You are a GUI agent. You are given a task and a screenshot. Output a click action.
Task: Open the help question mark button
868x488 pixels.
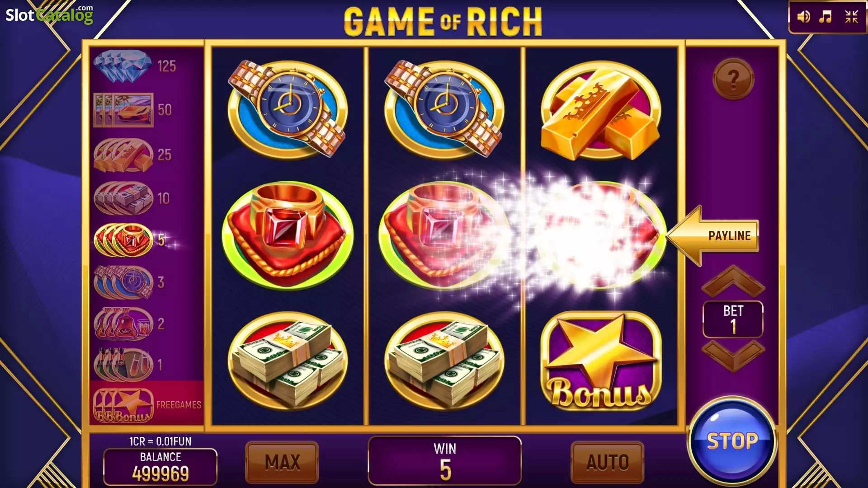[x=733, y=79]
